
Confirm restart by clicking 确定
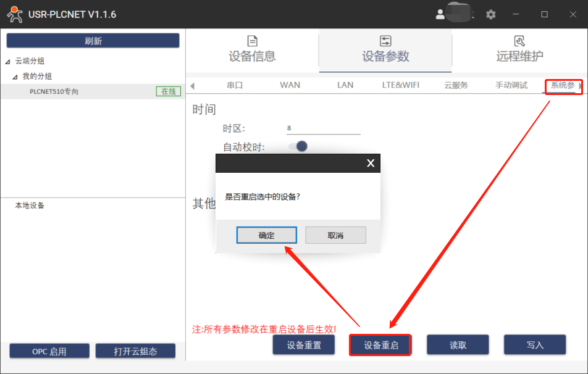267,235
